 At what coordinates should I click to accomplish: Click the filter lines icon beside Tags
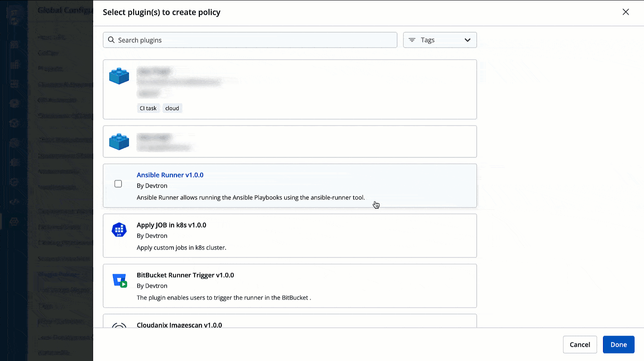412,40
